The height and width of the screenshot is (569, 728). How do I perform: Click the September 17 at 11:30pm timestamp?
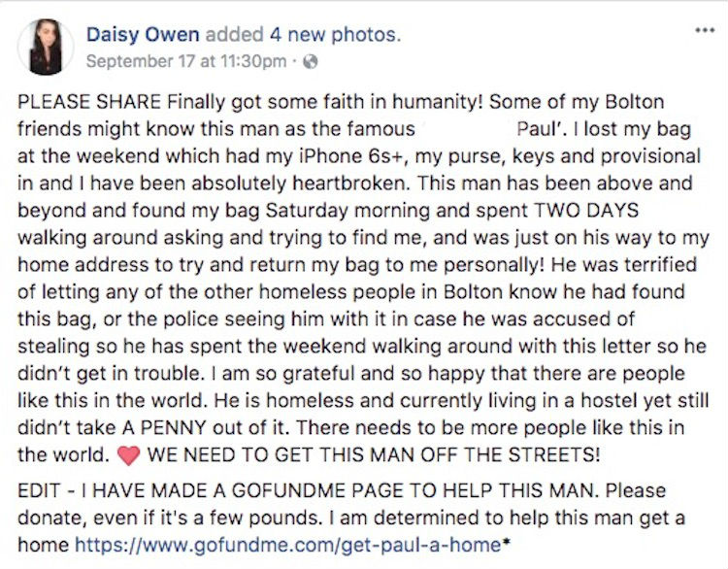click(186, 61)
